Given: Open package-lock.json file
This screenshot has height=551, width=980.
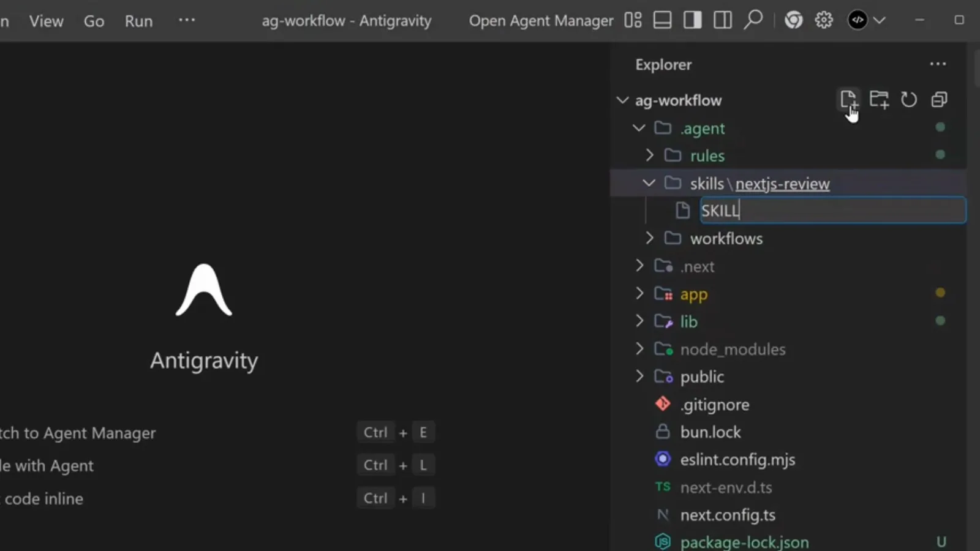Looking at the screenshot, I should pyautogui.click(x=744, y=542).
